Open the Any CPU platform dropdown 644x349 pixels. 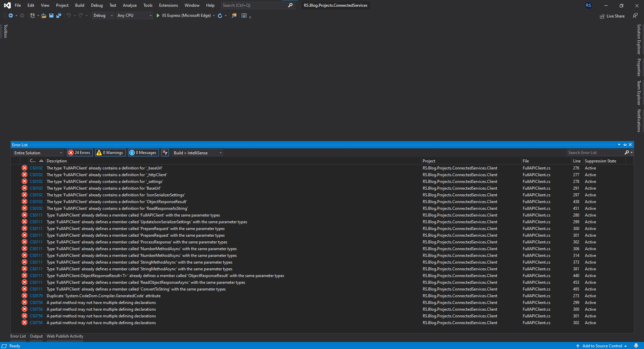click(135, 15)
